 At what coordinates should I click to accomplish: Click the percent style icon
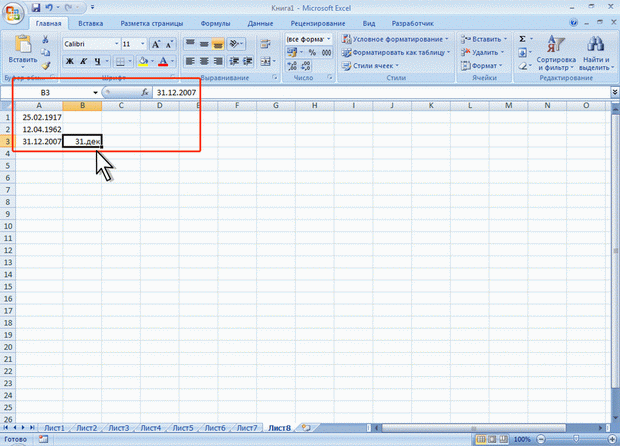click(x=312, y=52)
